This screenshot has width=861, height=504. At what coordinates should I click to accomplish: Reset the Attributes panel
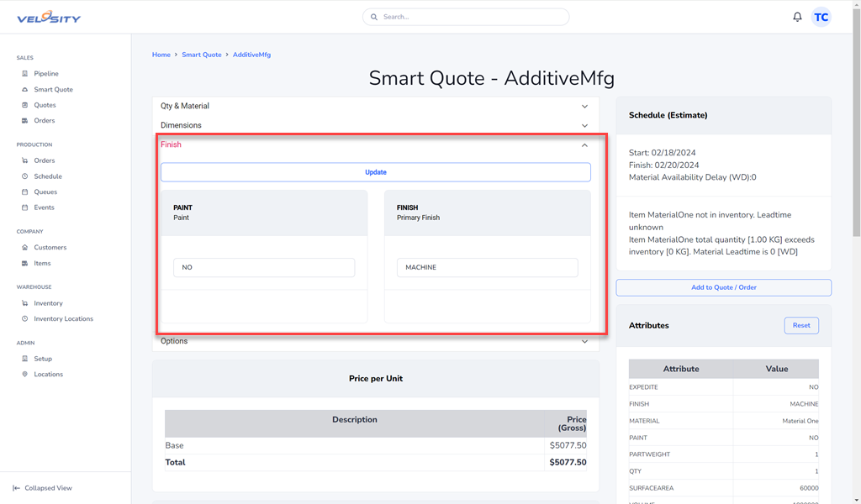(801, 325)
